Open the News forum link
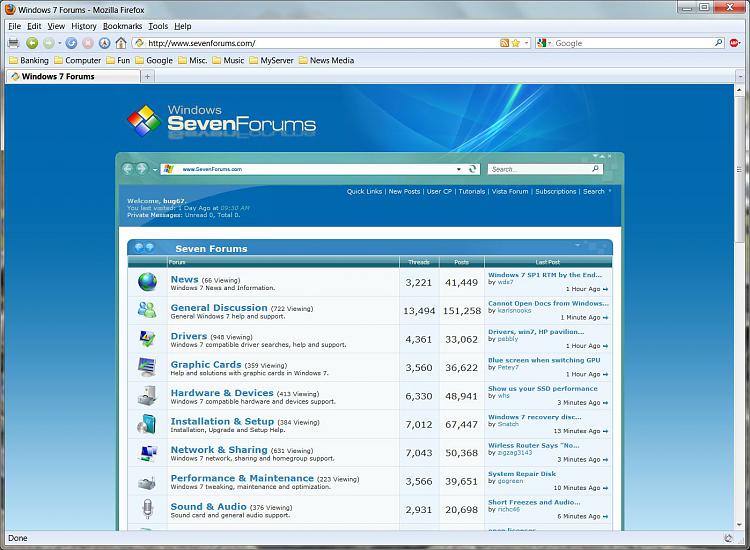 (185, 279)
